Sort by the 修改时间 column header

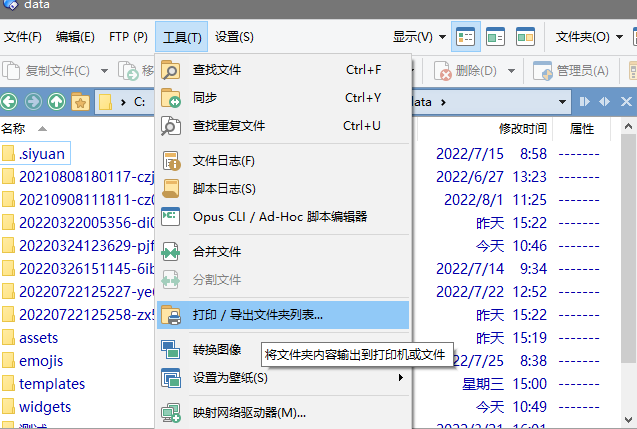(523, 129)
